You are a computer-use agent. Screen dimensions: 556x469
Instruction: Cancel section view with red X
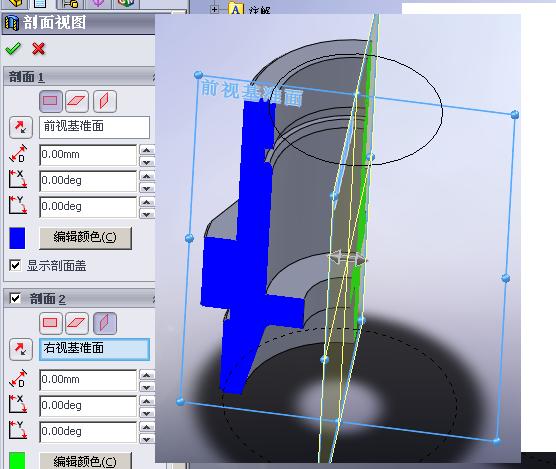[38, 49]
